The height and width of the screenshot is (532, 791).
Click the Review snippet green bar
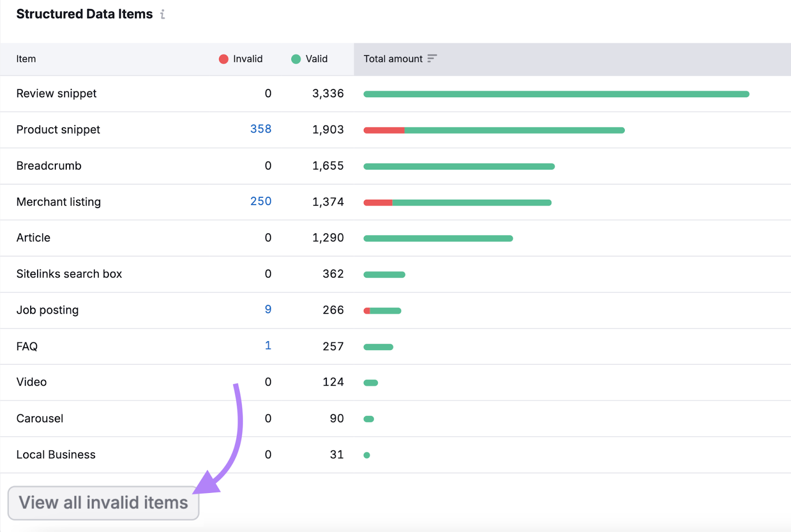tap(556, 94)
